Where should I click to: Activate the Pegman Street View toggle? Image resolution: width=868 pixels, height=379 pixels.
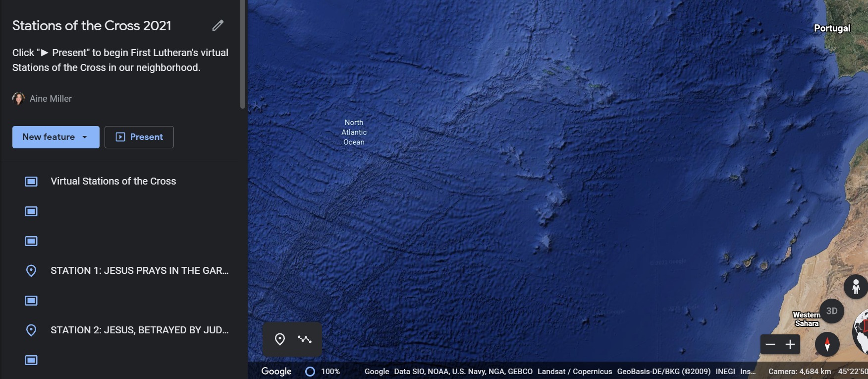coord(856,287)
